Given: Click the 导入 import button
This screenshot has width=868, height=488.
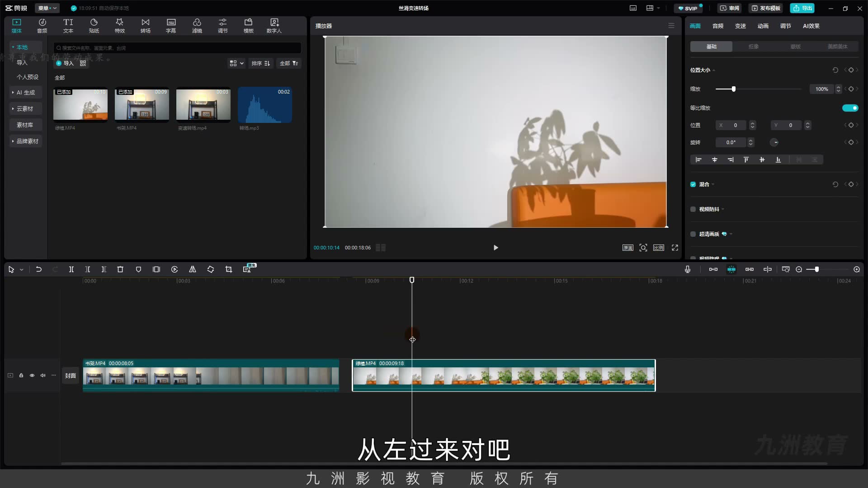Looking at the screenshot, I should [65, 63].
